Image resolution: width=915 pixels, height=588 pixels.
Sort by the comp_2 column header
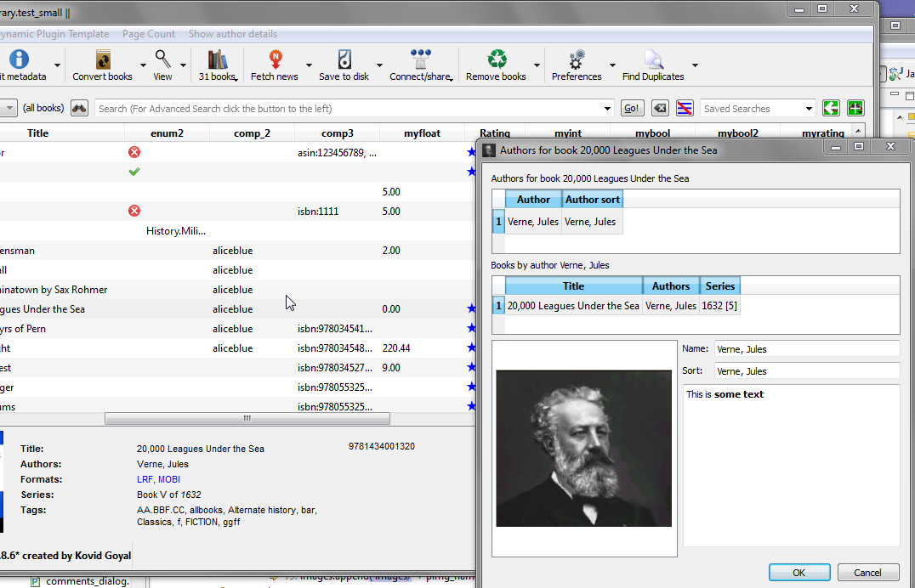[x=252, y=133]
